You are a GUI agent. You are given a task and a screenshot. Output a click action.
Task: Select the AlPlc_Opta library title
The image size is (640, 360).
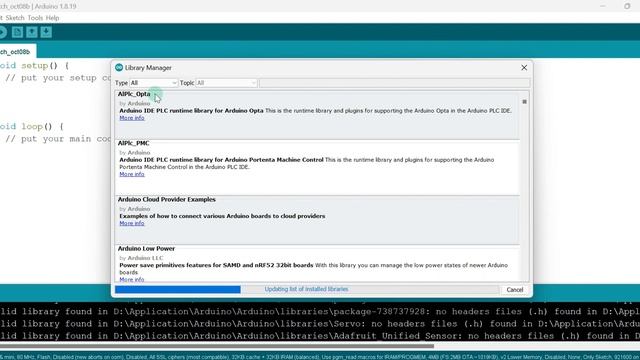pyautogui.click(x=134, y=94)
